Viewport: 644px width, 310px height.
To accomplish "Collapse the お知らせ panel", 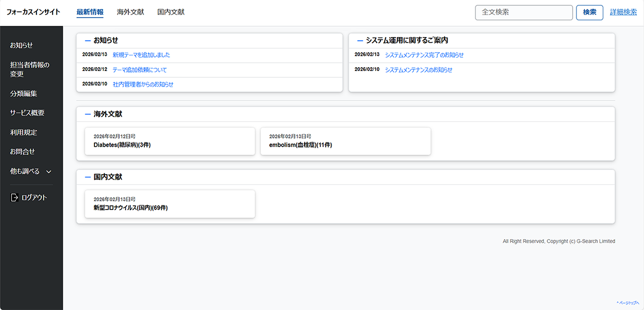I will (x=88, y=40).
